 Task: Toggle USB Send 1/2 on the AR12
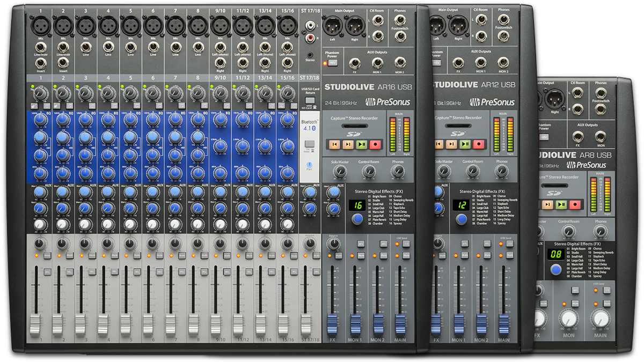point(510,243)
